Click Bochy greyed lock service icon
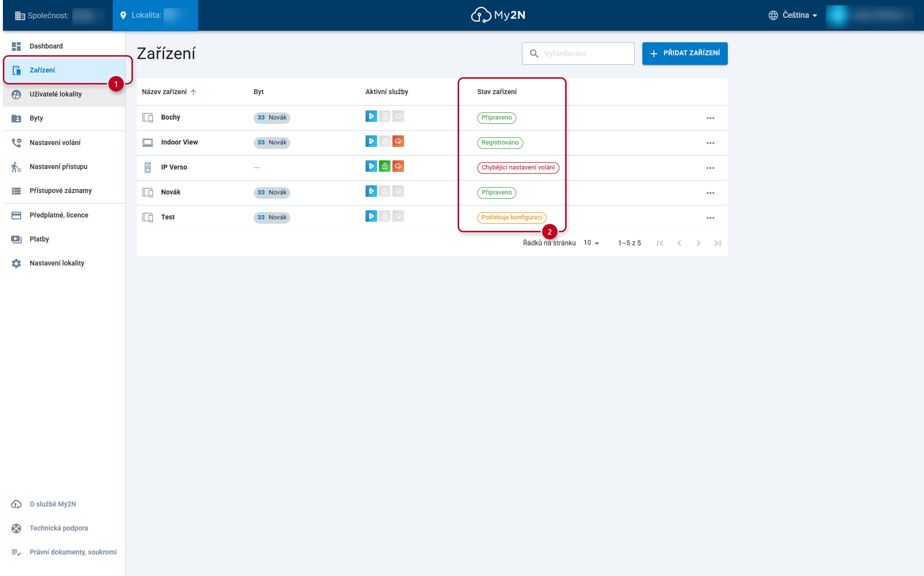Viewport: 924px width, 576px height. 385,116
